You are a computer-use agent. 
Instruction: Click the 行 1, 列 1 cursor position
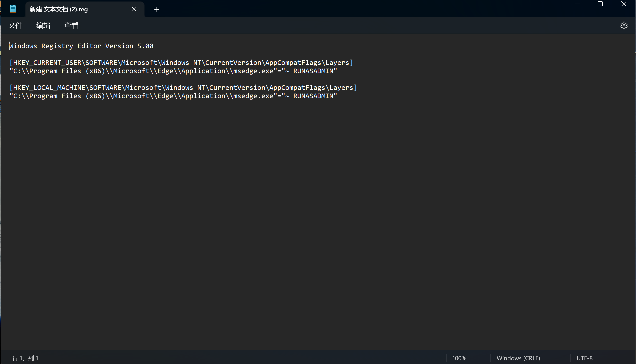[x=25, y=358]
